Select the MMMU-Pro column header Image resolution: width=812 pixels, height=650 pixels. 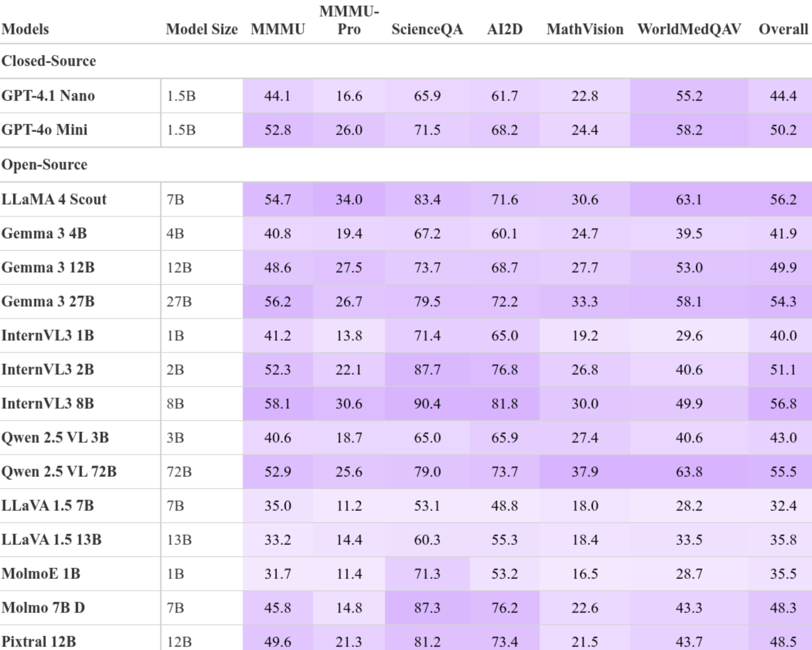(x=349, y=20)
